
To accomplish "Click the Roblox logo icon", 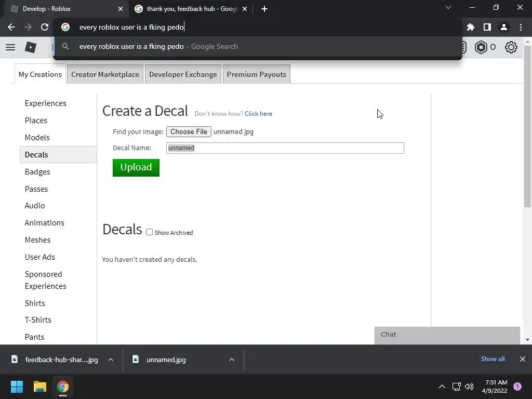I will 31,47.
